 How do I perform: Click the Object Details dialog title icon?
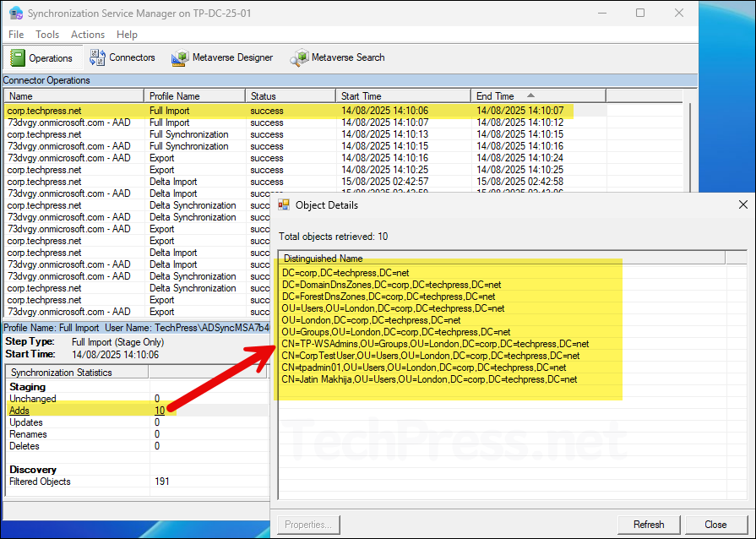(x=284, y=205)
